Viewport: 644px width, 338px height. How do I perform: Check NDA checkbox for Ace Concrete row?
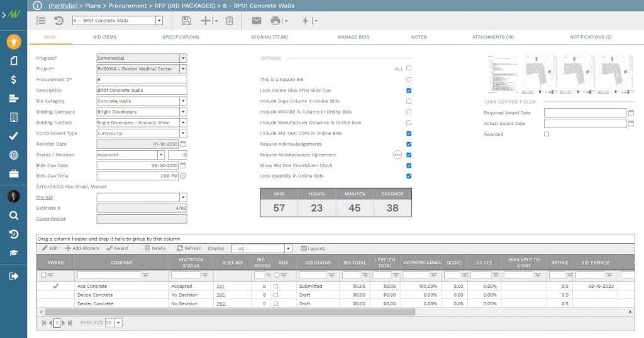[275, 286]
